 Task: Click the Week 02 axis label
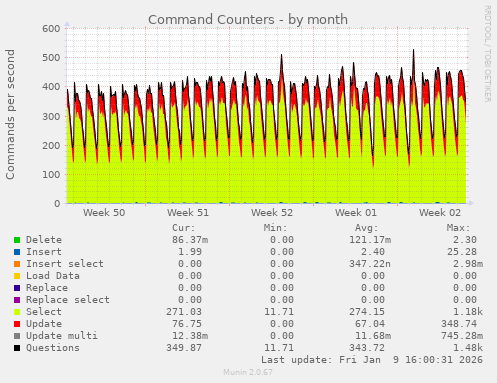click(440, 213)
